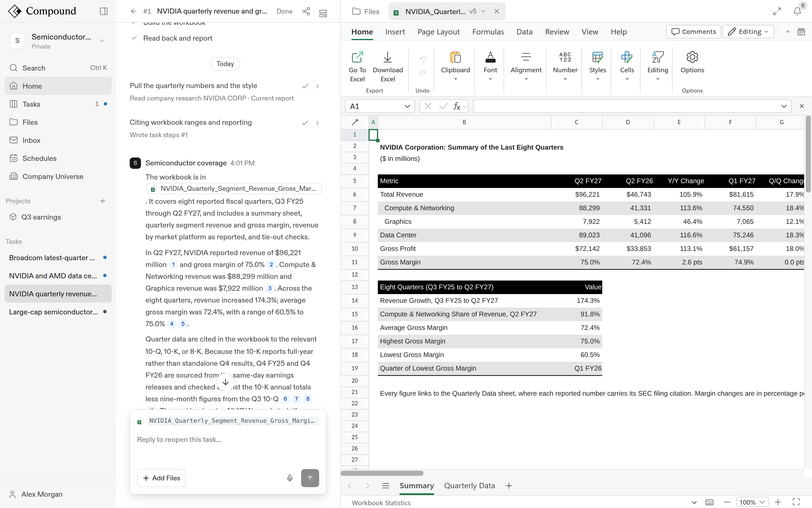
Task: Click the back arrow beside task #1
Action: (134, 11)
